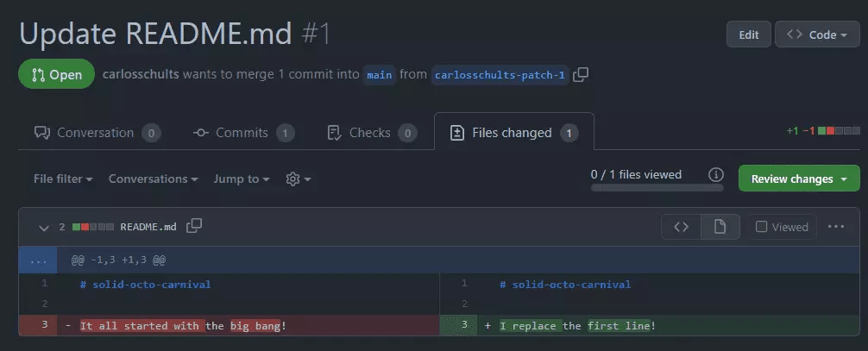Open diff settings gear menu
The width and height of the screenshot is (868, 351).
299,179
